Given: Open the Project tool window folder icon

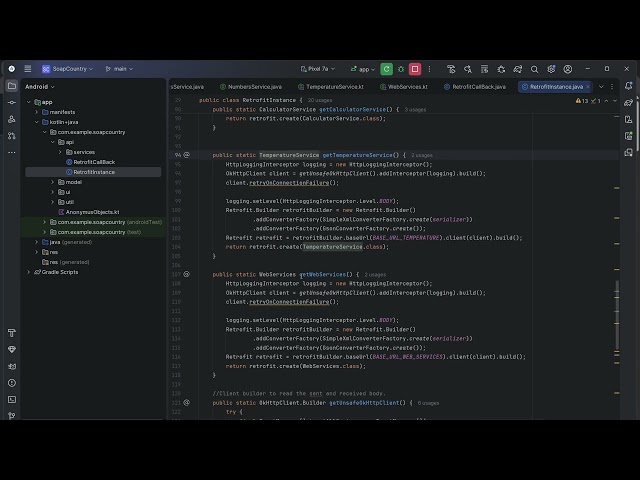Looking at the screenshot, I should pos(12,86).
